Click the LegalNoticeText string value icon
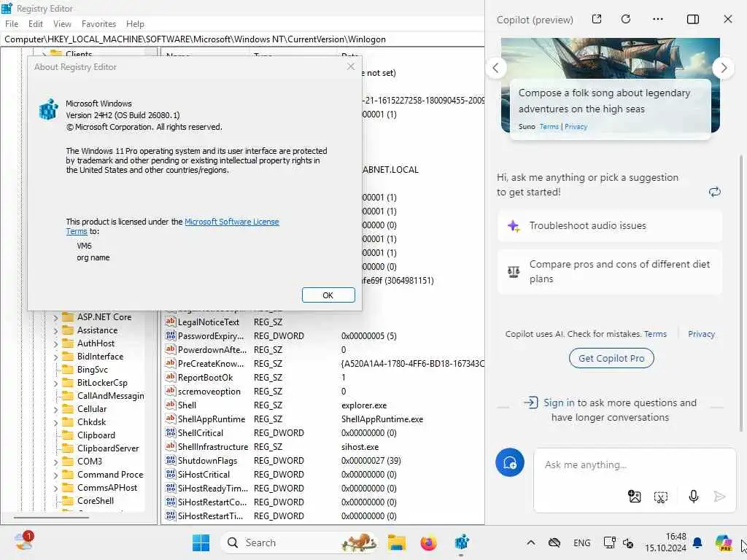Image resolution: width=747 pixels, height=560 pixels. 170,322
